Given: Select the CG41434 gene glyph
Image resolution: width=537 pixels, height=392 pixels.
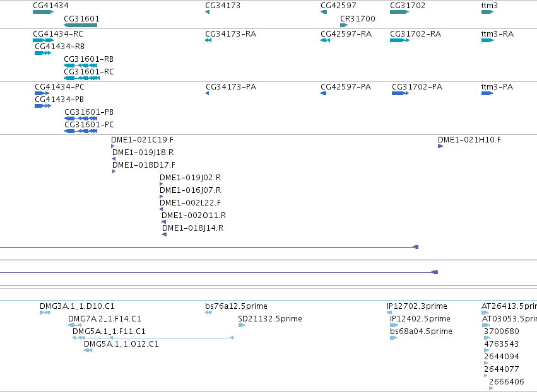Looking at the screenshot, I should coord(43,12).
